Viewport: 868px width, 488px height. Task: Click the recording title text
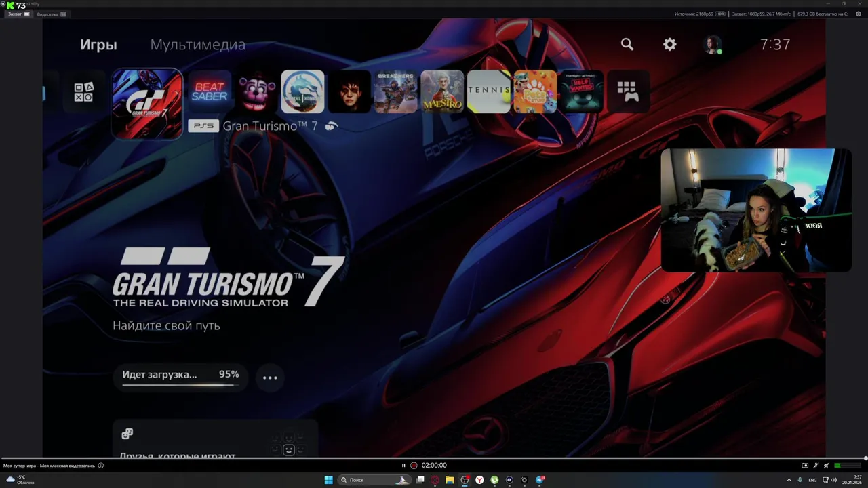(x=49, y=466)
